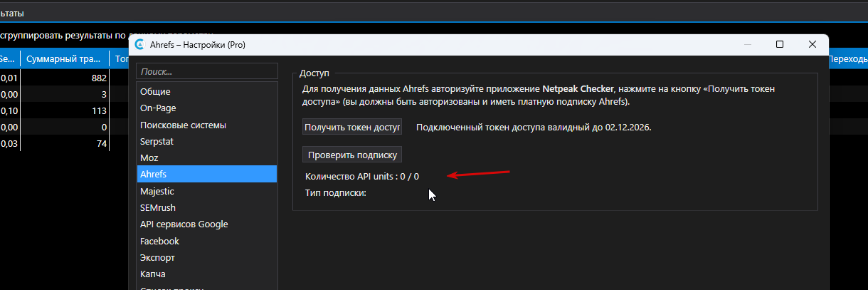Open "API сервисов Google" settings

pos(207,224)
